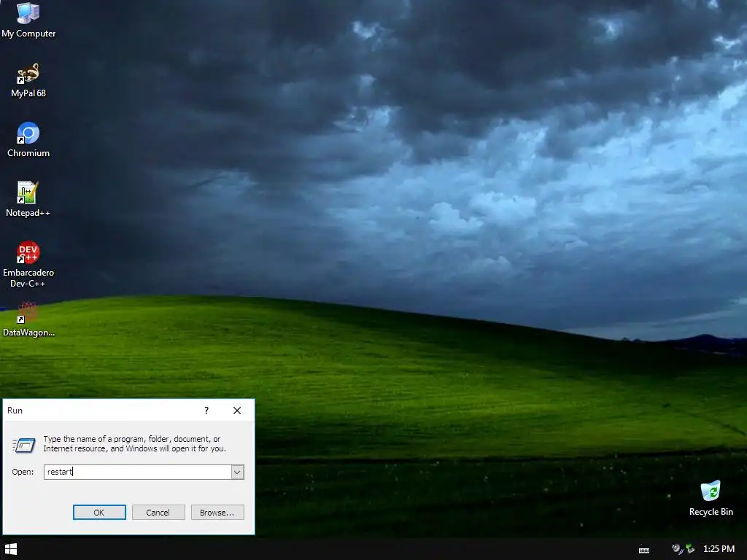Image resolution: width=747 pixels, height=560 pixels.
Task: Select the Recycle Bin icon
Action: [711, 499]
